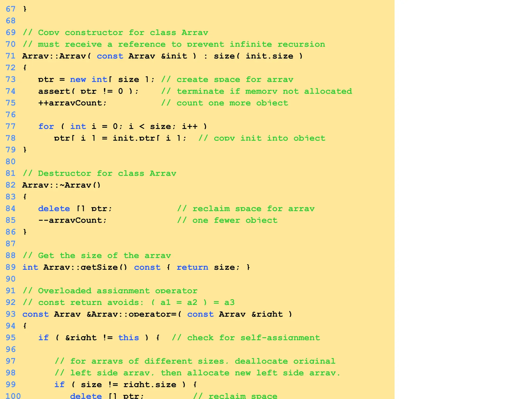The width and height of the screenshot is (532, 399).
Task: Click line number 90
Action: coord(11,279)
